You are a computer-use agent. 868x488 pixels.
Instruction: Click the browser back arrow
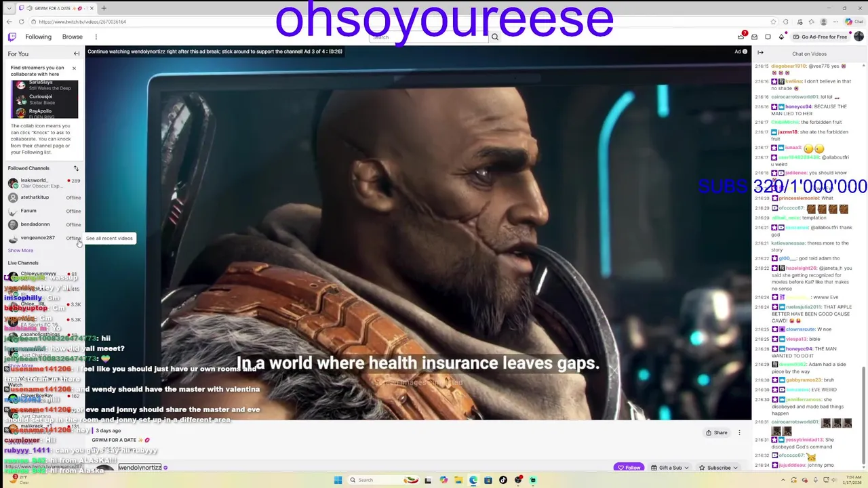click(x=9, y=22)
